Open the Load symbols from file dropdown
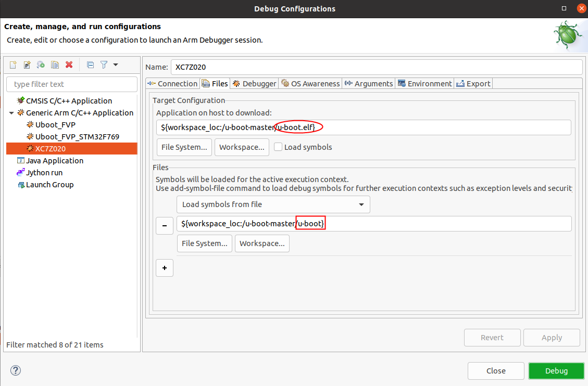This screenshot has height=386, width=588. 273,204
